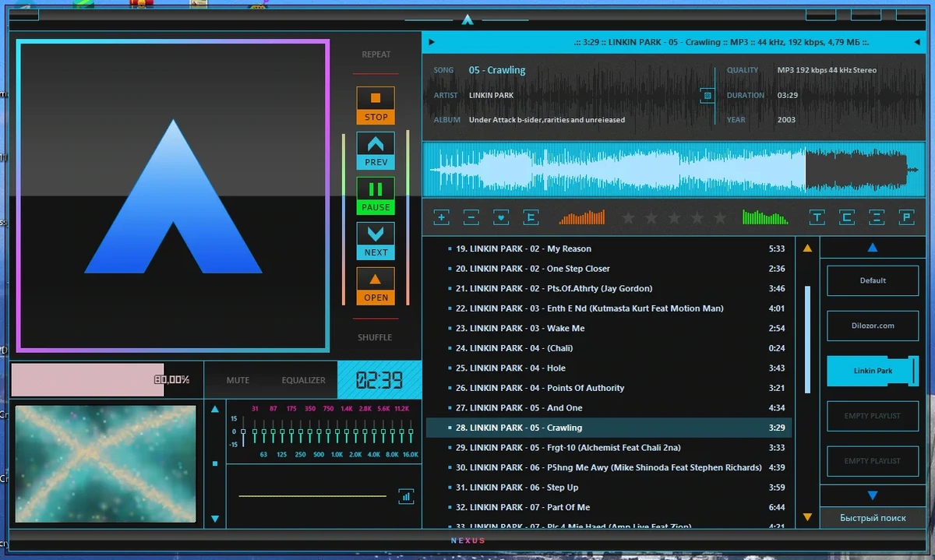This screenshot has height=560, width=935.
Task: Click the up arrow beside the visualization
Action: pyautogui.click(x=215, y=409)
